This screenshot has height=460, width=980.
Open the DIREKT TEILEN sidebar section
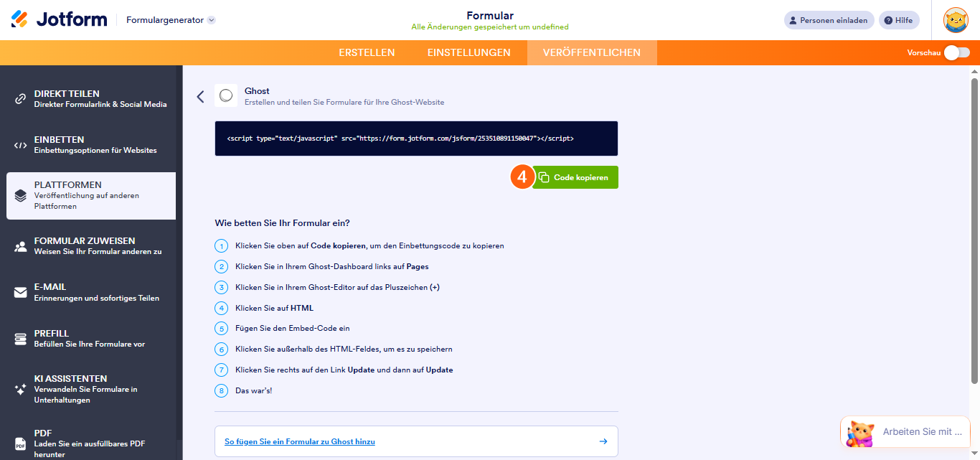(x=91, y=98)
